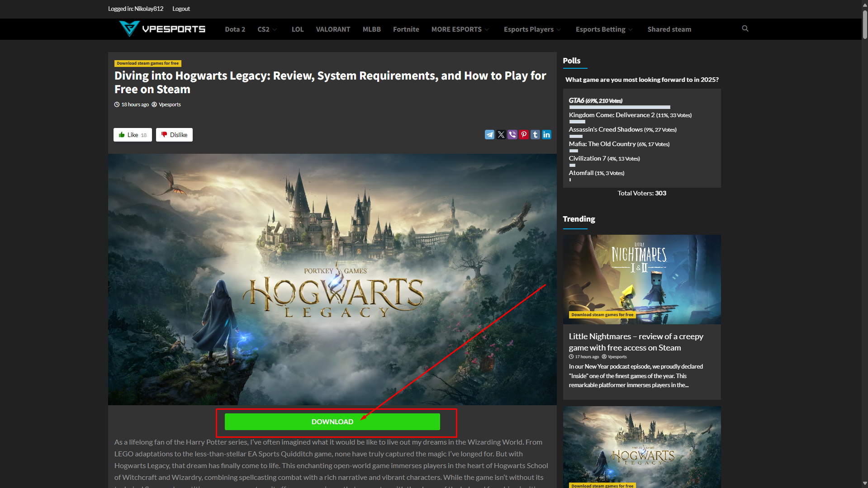This screenshot has width=868, height=488.
Task: Click the article headline about Hogwarts Legacy
Action: [330, 82]
